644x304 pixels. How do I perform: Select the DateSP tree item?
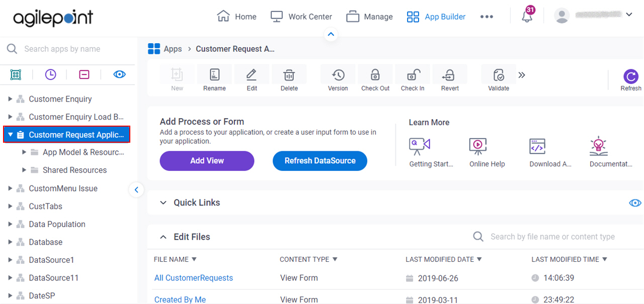point(42,295)
